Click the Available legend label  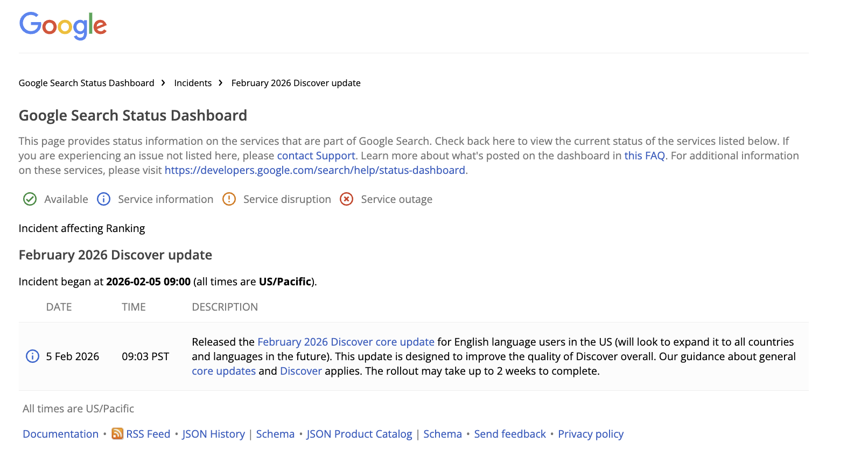pyautogui.click(x=66, y=199)
